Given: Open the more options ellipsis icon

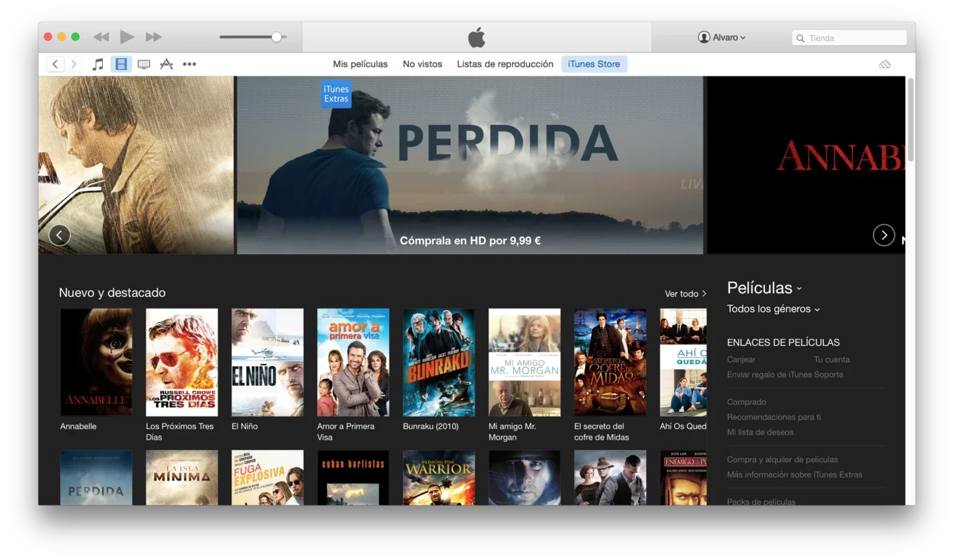Looking at the screenshot, I should pyautogui.click(x=190, y=64).
